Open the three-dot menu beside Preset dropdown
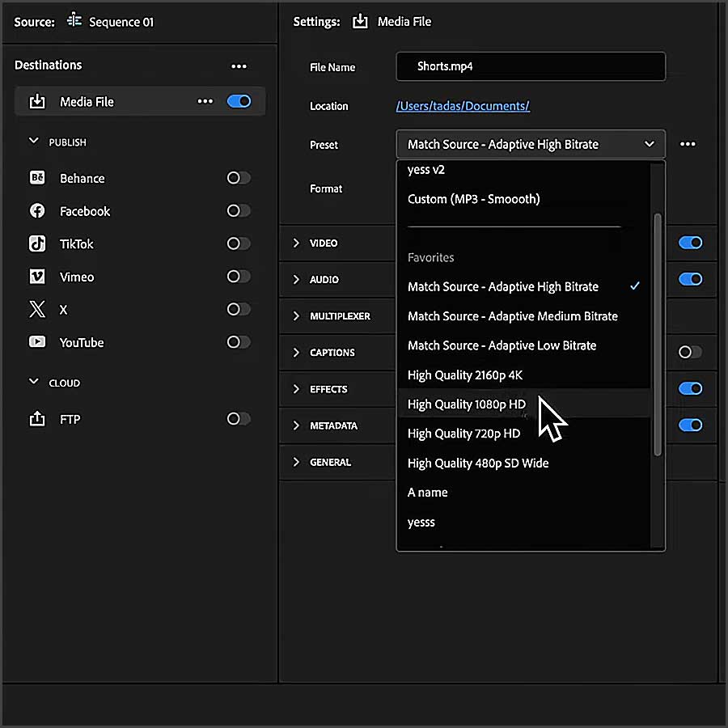 point(688,144)
